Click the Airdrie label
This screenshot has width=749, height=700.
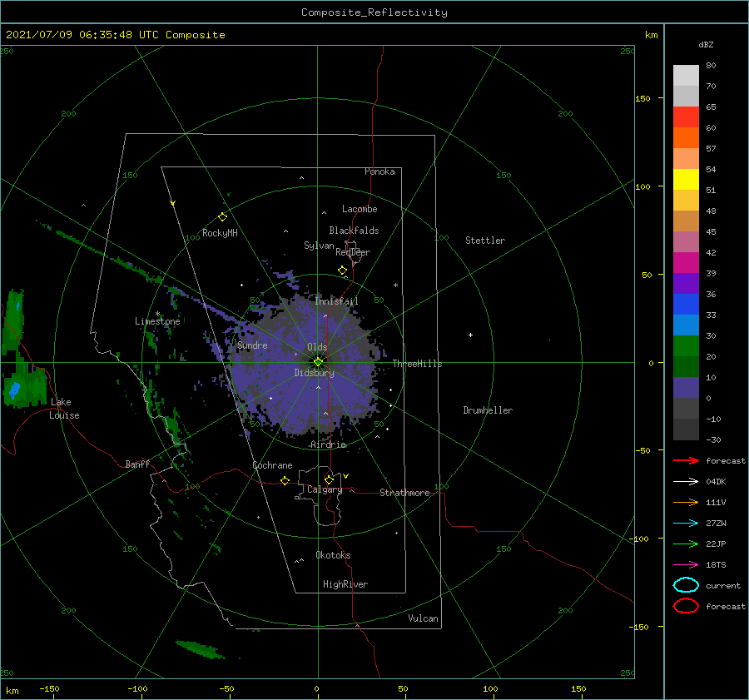[x=328, y=444]
